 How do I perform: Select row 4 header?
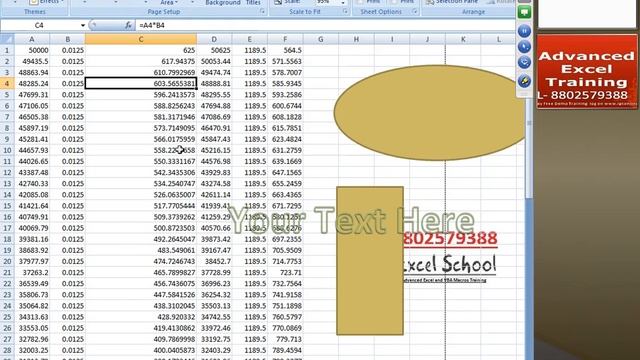7,84
